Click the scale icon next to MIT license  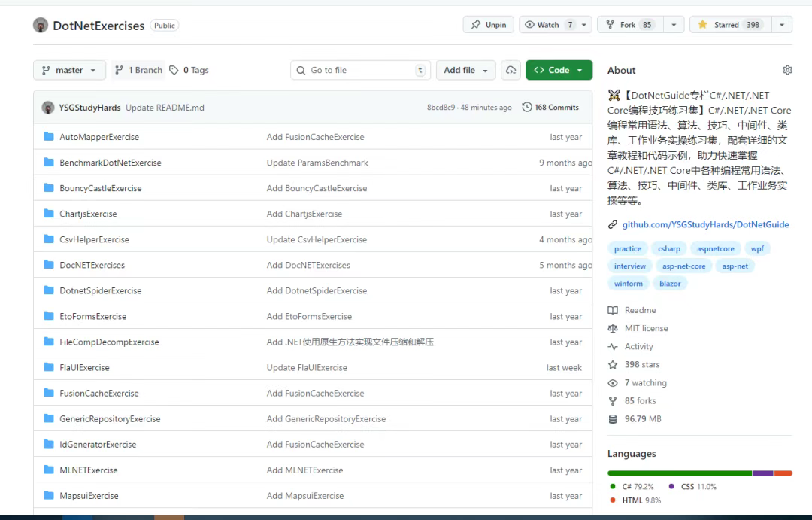click(x=613, y=328)
